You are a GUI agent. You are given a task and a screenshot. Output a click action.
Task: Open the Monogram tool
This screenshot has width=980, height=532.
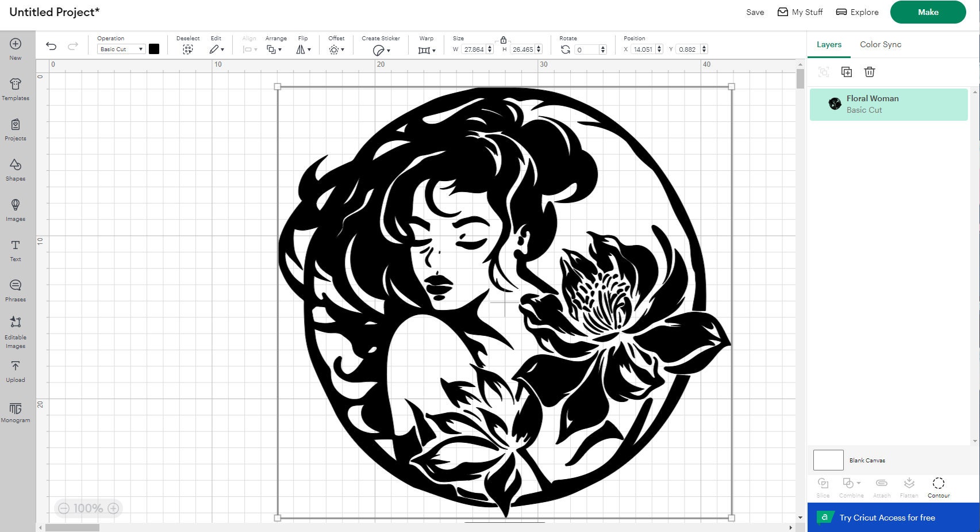coord(16,412)
